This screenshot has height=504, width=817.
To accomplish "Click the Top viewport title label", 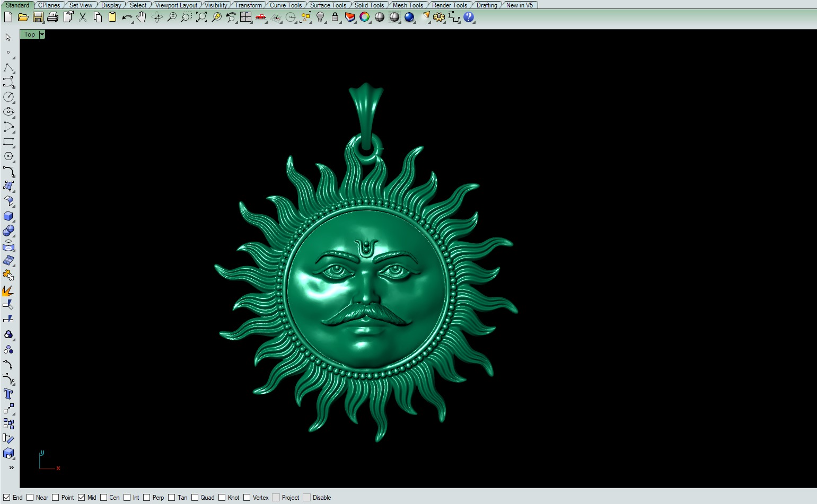I will 30,34.
